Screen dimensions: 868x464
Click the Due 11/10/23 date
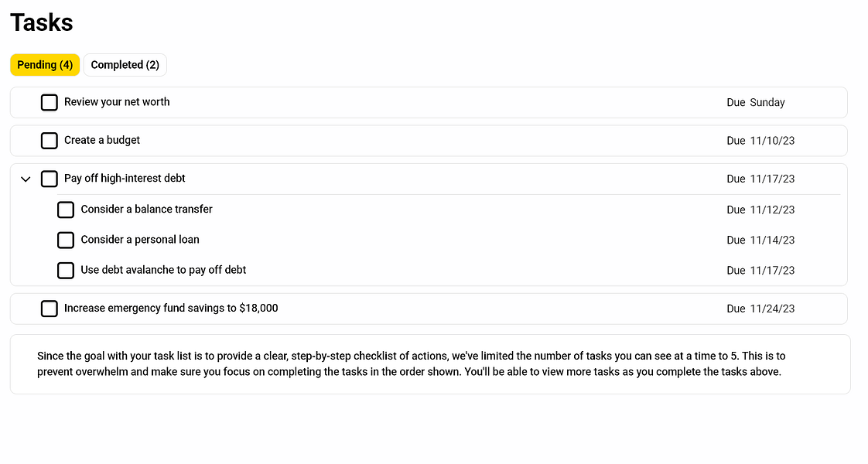[x=760, y=141]
